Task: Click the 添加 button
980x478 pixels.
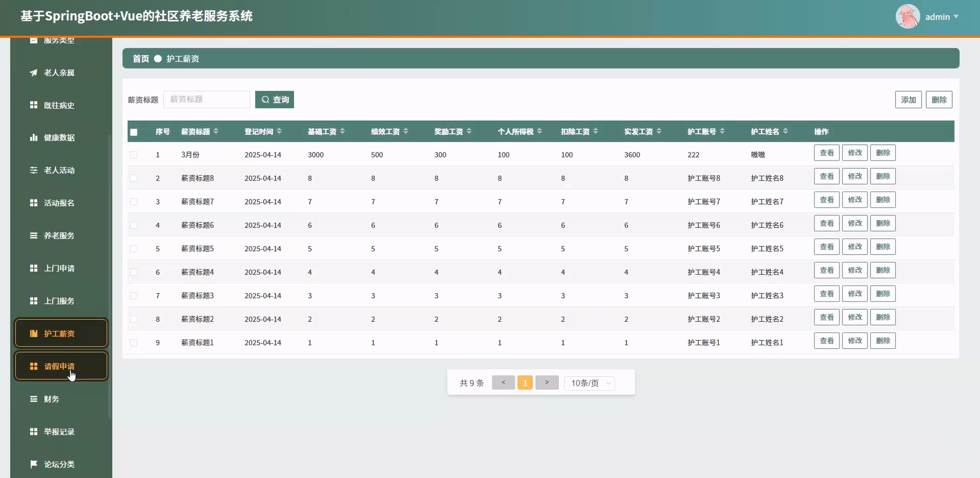Action: [x=908, y=99]
